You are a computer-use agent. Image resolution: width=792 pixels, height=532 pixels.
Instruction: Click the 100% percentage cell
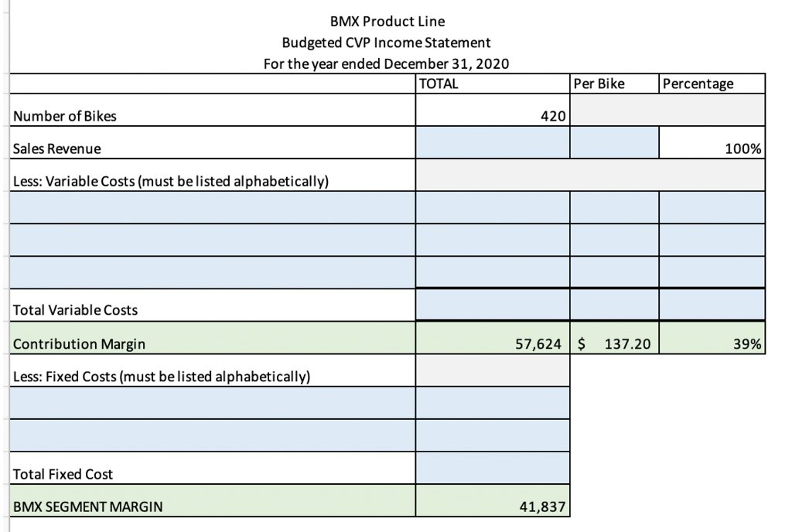pos(712,142)
